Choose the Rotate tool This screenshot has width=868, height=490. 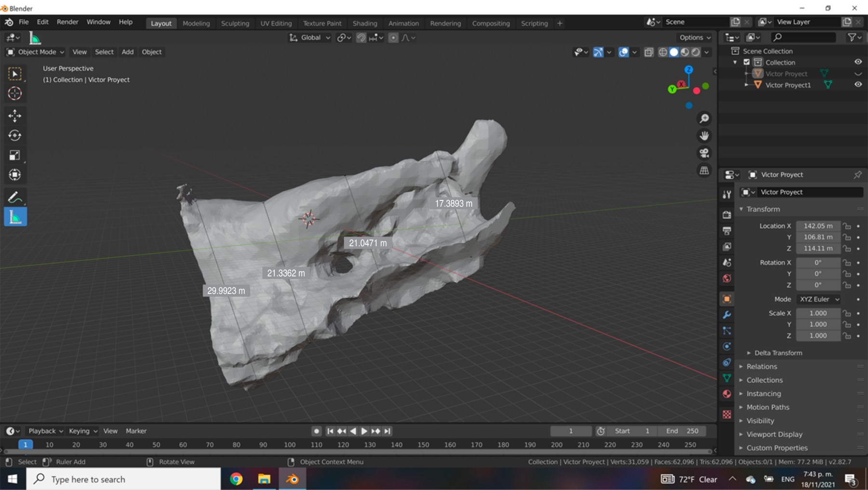[15, 135]
